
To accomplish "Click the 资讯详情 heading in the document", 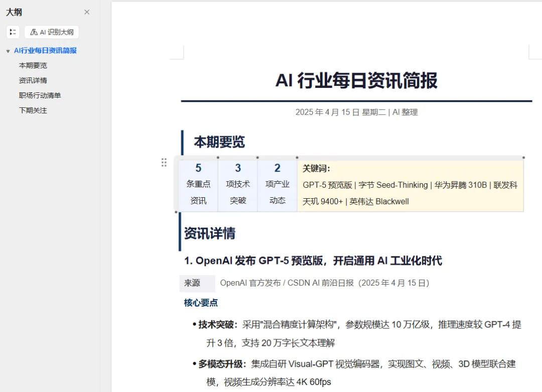I will click(x=209, y=233).
